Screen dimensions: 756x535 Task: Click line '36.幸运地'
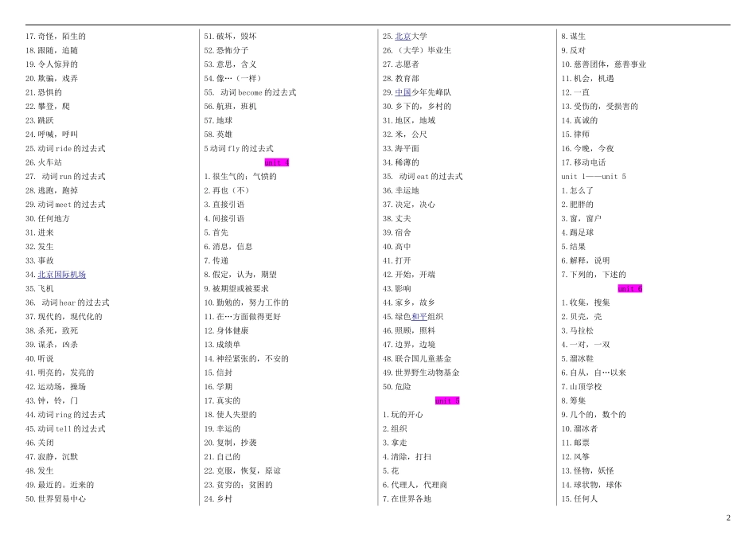401,190
